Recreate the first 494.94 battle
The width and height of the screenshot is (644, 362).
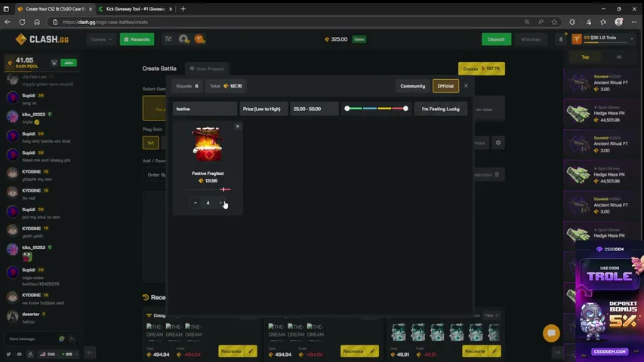231,351
